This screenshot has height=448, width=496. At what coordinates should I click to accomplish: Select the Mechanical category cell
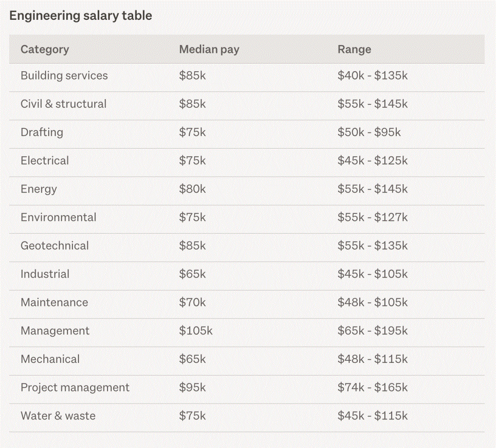tap(50, 359)
